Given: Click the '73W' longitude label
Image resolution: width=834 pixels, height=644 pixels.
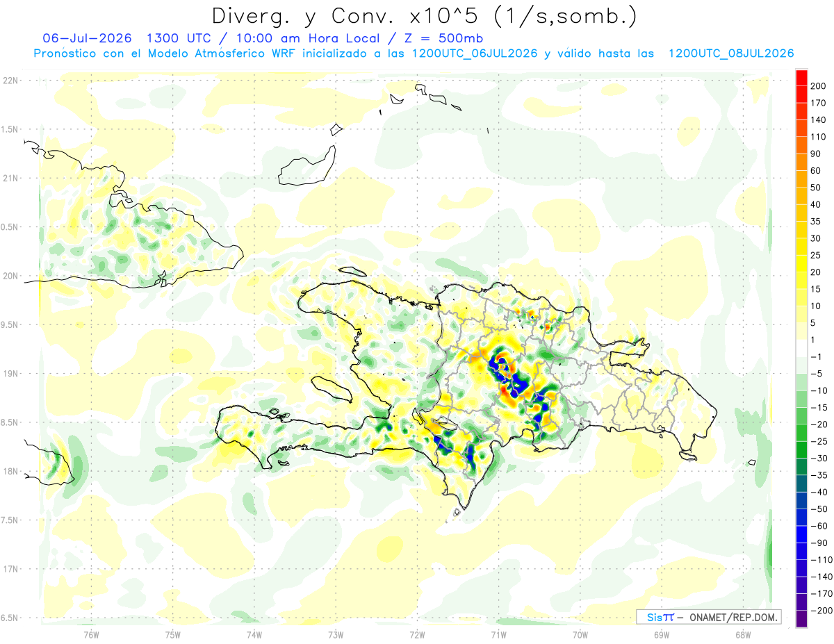Looking at the screenshot, I should (x=336, y=634).
